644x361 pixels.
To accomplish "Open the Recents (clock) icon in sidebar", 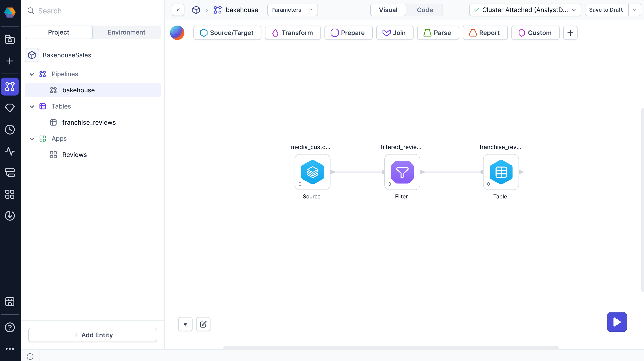I will click(x=10, y=130).
